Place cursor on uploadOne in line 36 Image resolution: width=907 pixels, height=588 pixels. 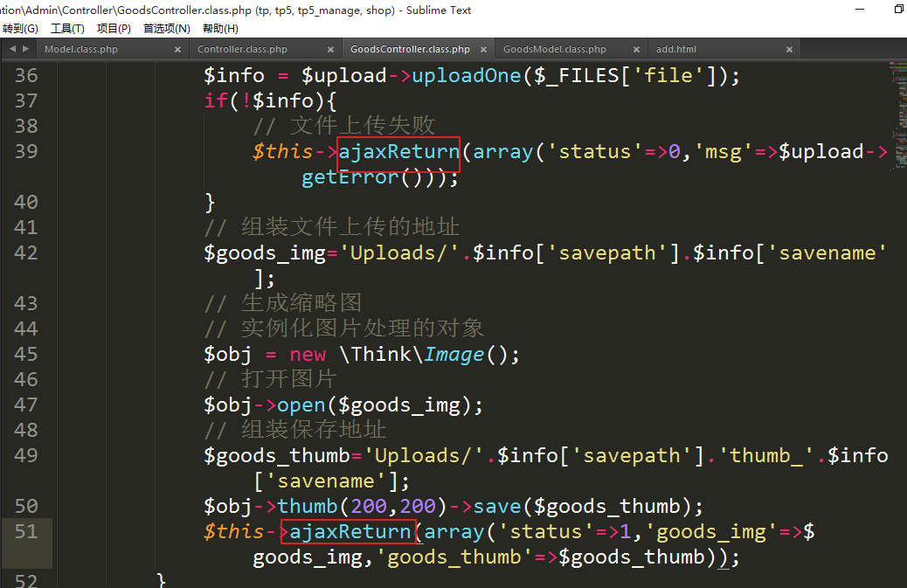click(466, 76)
